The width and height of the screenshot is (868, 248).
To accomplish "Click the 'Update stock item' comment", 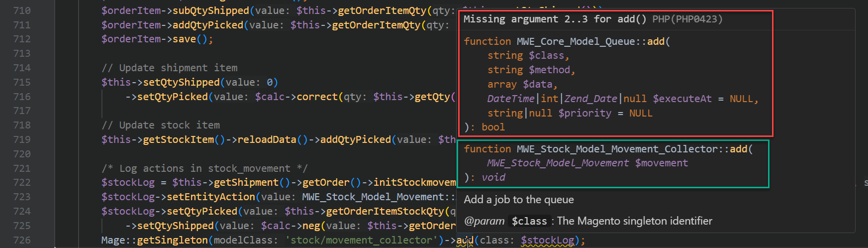I will (161, 125).
